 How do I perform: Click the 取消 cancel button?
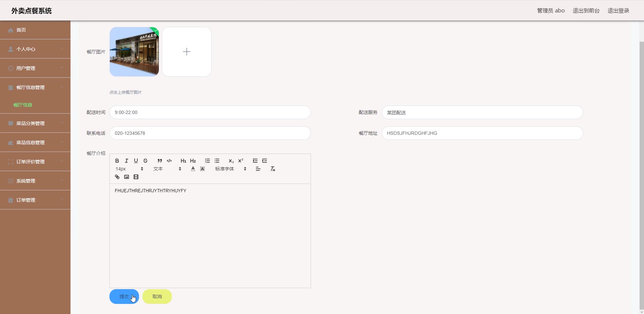157,297
